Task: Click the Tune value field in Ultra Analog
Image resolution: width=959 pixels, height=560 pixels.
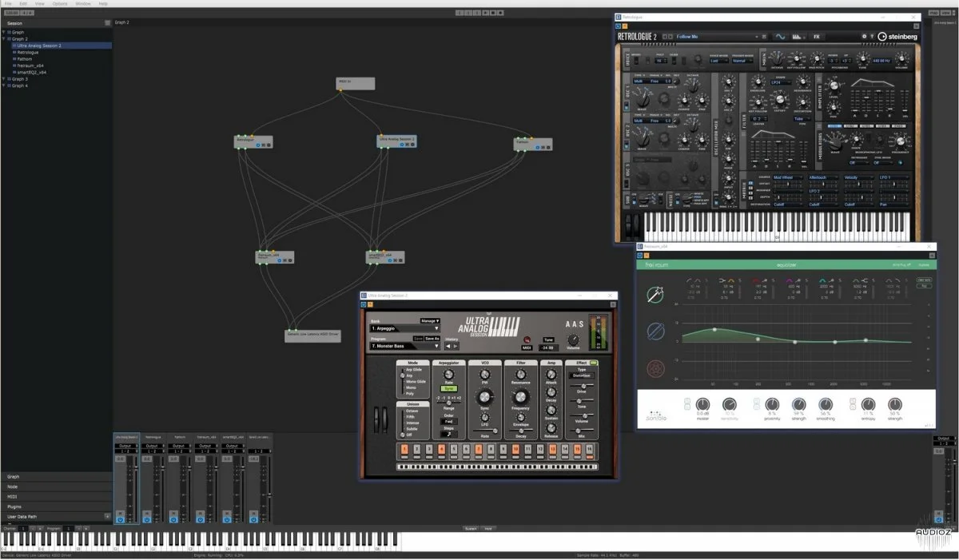Action: [x=548, y=348]
